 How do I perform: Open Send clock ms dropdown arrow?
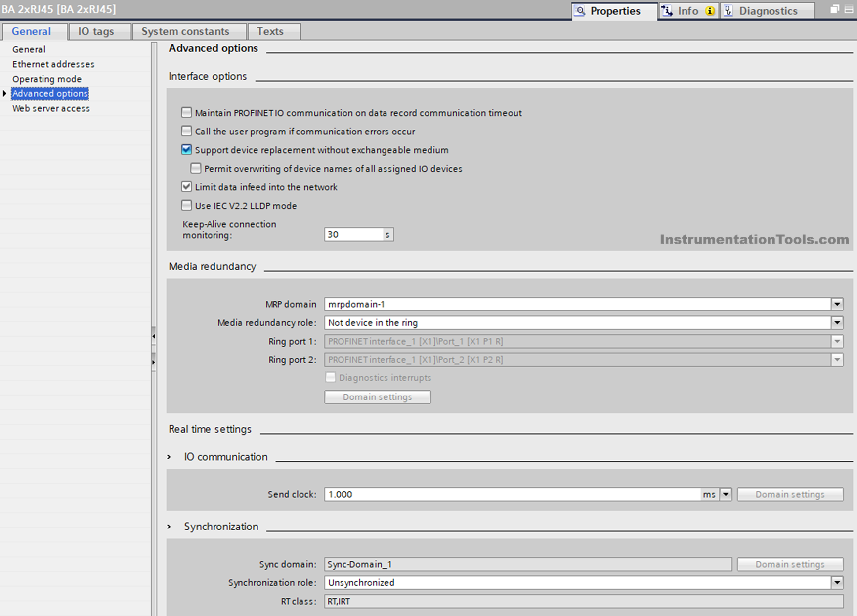tap(725, 494)
